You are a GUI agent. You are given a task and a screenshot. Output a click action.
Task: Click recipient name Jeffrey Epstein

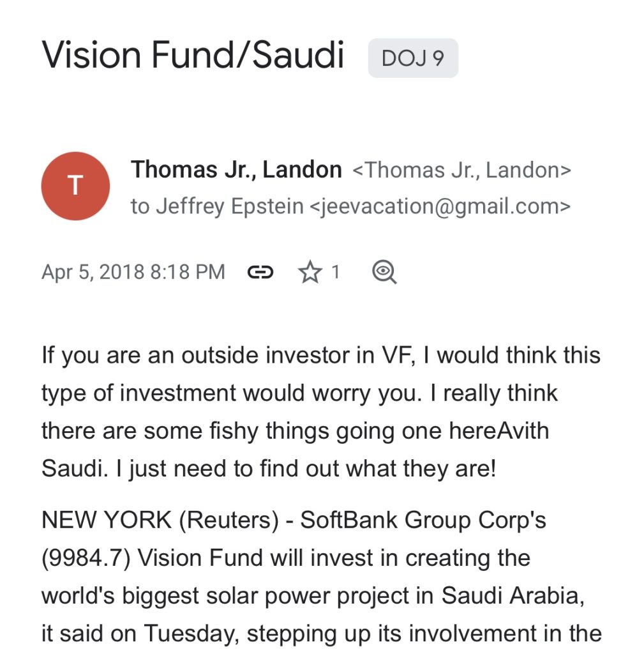pyautogui.click(x=230, y=206)
